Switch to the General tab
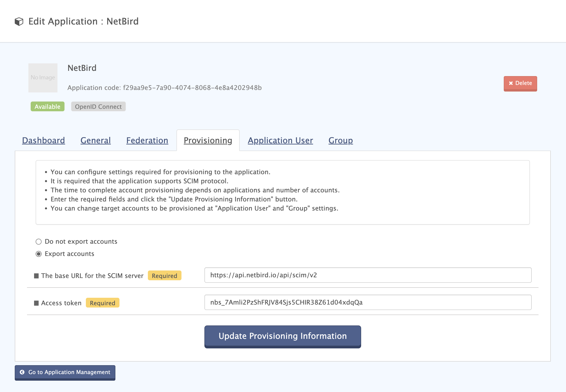The width and height of the screenshot is (566, 392). tap(96, 140)
